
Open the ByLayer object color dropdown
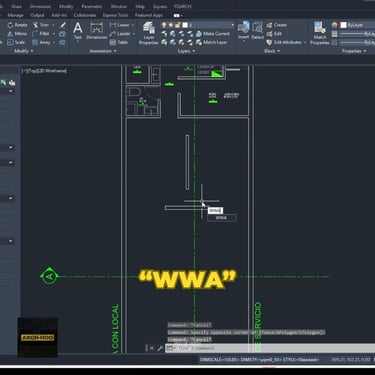pos(357,25)
